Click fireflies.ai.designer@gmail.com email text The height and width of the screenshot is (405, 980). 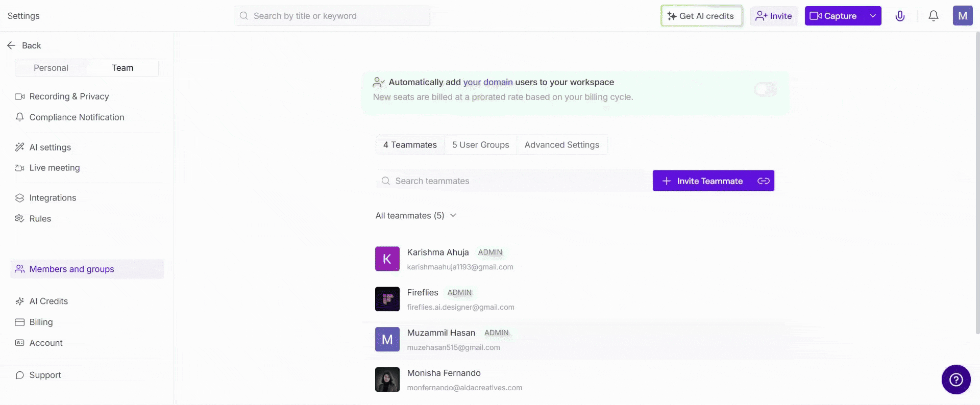(x=460, y=307)
